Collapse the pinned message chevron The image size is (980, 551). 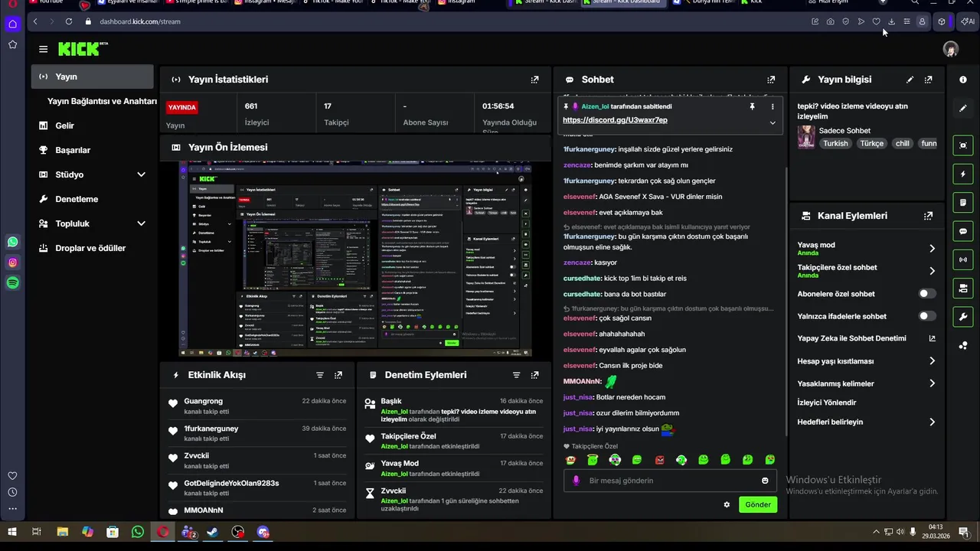click(x=773, y=122)
